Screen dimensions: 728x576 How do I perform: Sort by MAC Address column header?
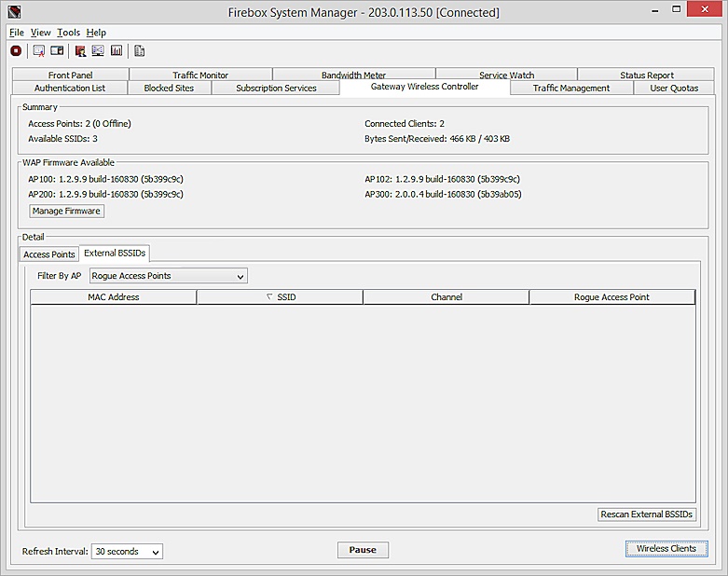pos(114,297)
